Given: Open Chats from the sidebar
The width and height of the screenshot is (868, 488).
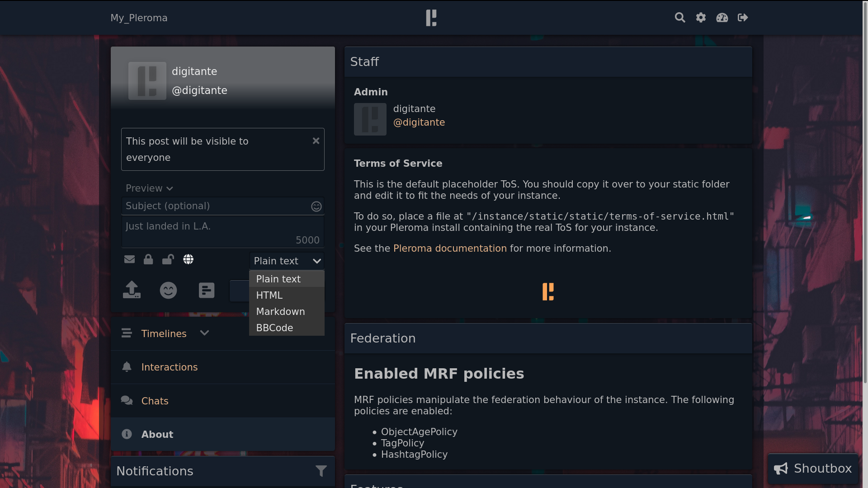Looking at the screenshot, I should click(x=155, y=401).
